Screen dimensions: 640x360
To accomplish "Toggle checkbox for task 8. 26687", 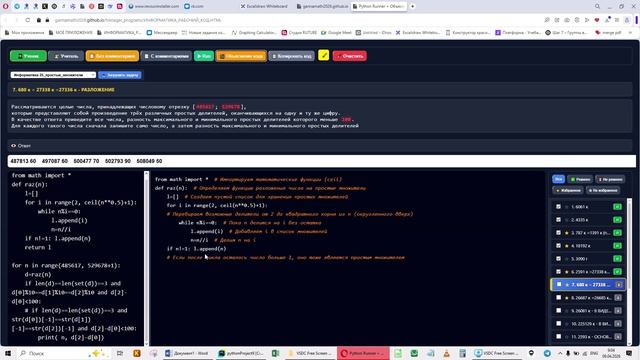I will pos(558,298).
